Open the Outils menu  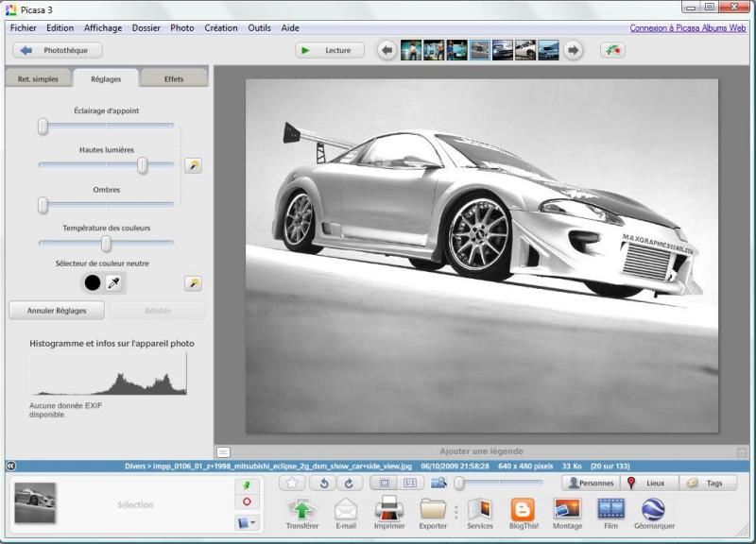coord(259,28)
